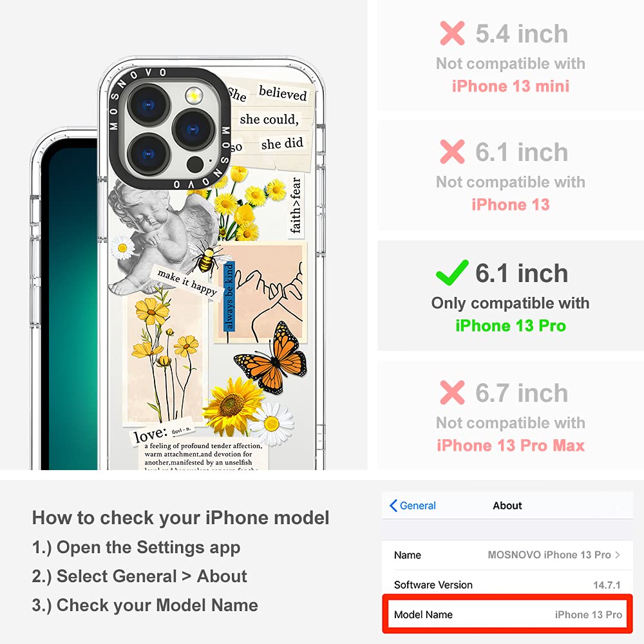Click the Software Version row
The height and width of the screenshot is (644, 644).
click(x=507, y=585)
